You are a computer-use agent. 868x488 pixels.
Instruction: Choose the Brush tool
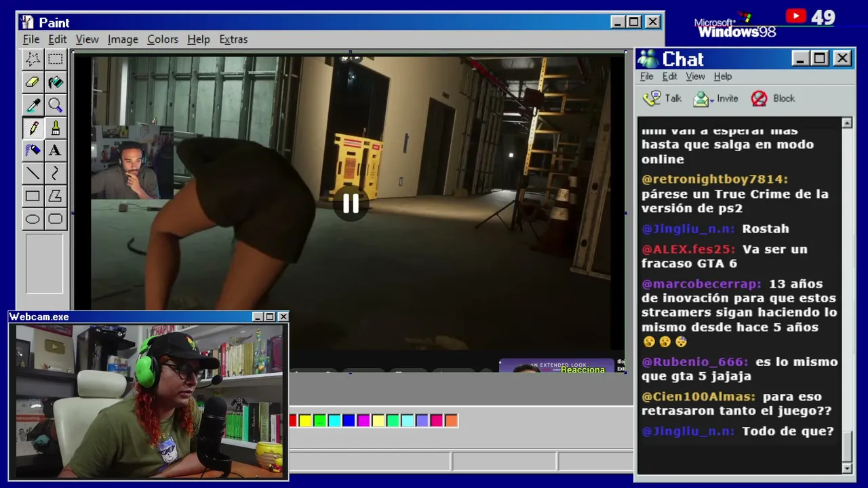pyautogui.click(x=56, y=127)
